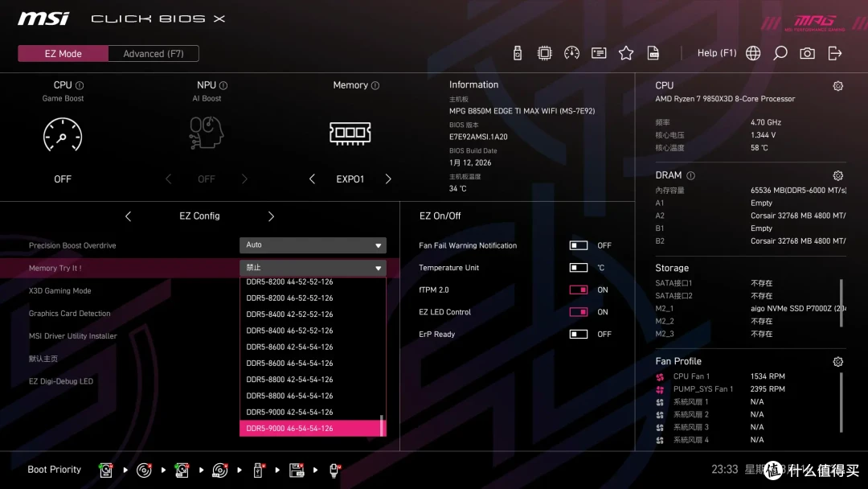
Task: Choose DDR5-8400 46-52-52-126 option
Action: pos(309,331)
